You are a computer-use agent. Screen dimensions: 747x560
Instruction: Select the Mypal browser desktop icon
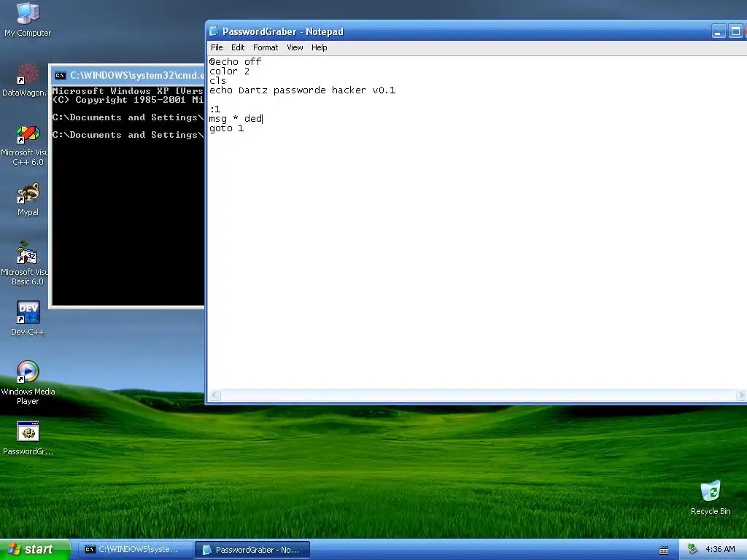tap(28, 199)
